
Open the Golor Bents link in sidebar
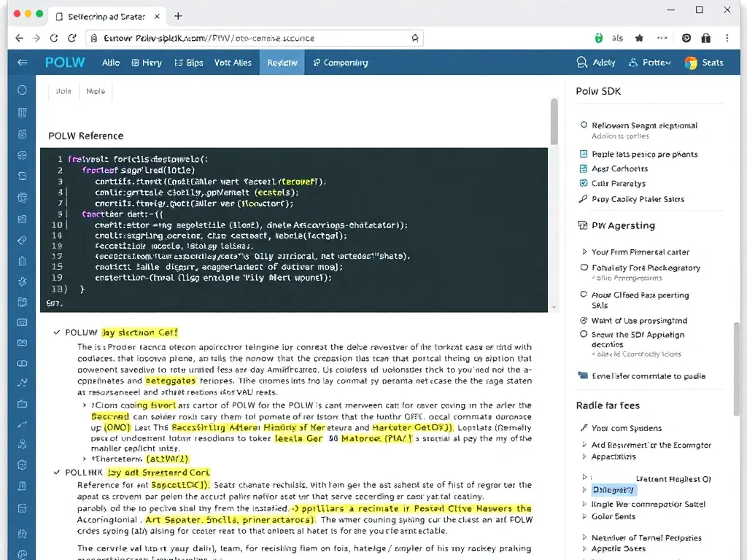(613, 516)
